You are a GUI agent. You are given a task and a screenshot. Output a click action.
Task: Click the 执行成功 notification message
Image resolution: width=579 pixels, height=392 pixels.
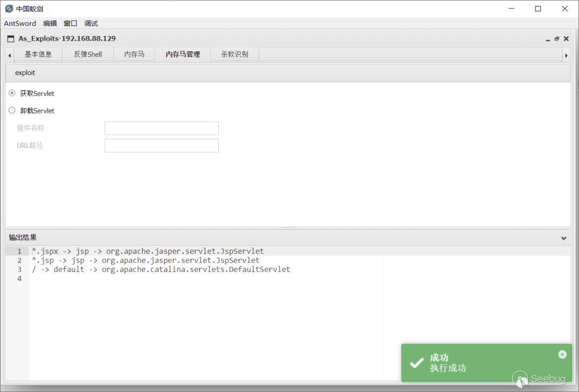[448, 368]
